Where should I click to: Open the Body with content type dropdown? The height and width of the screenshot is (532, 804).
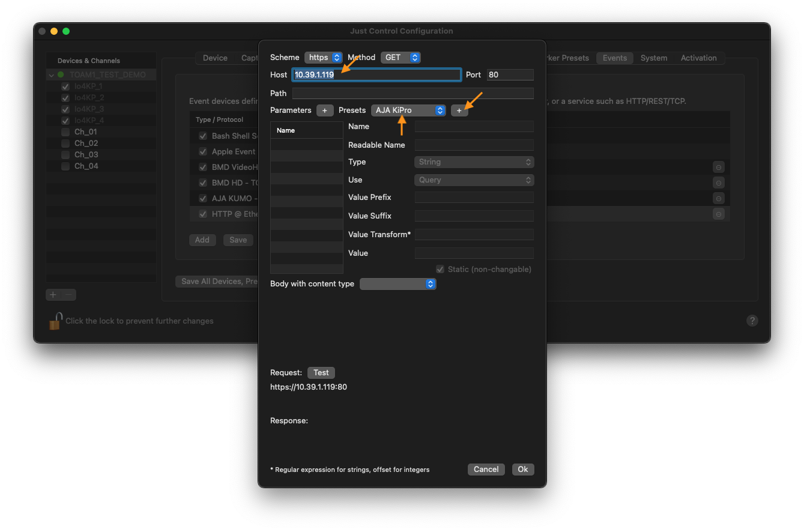(x=397, y=284)
